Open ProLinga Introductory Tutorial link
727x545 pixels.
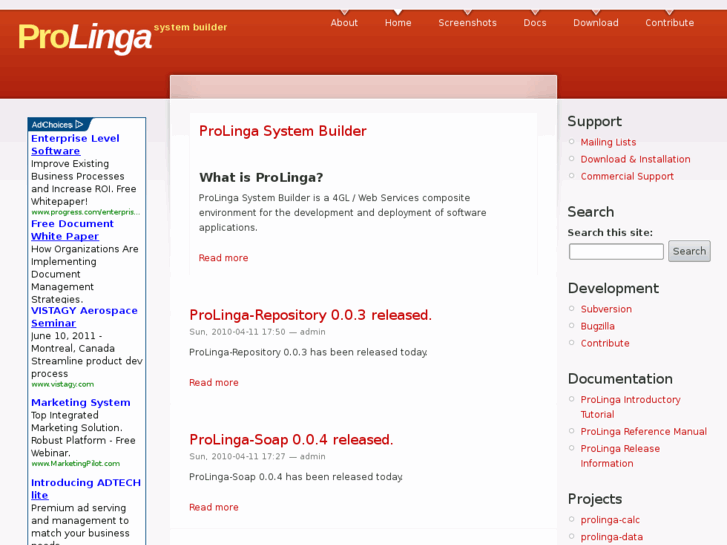click(x=630, y=407)
